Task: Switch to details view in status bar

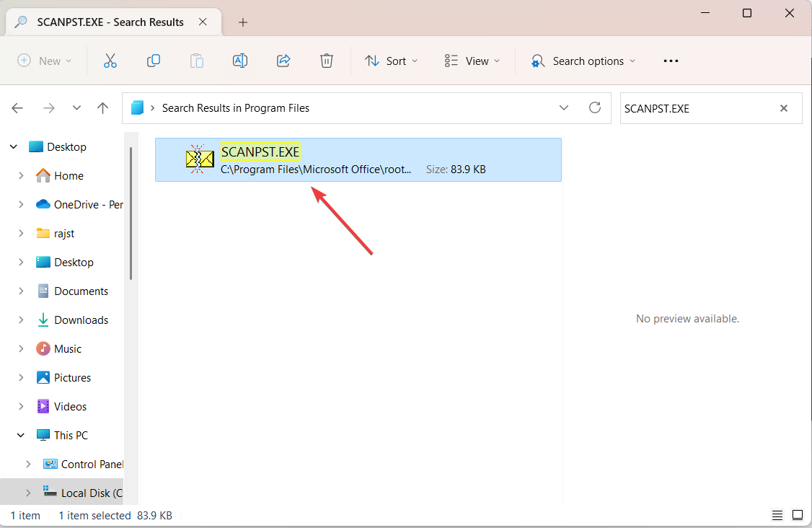Action: (777, 516)
